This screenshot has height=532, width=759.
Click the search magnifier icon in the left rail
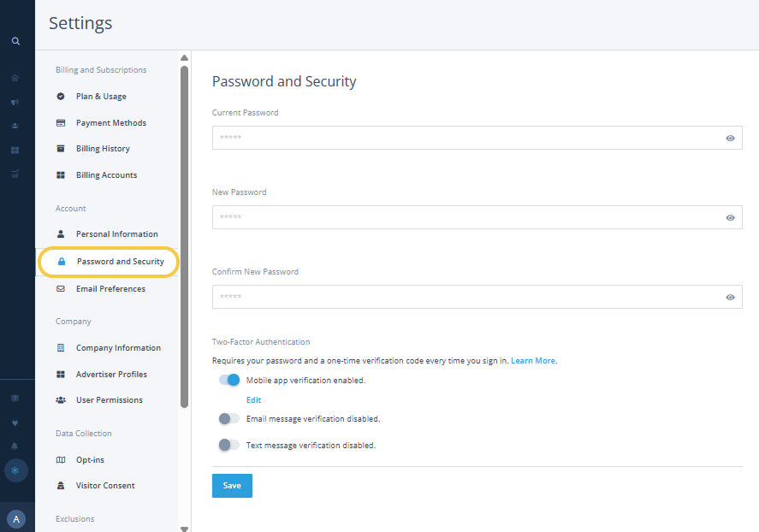15,41
